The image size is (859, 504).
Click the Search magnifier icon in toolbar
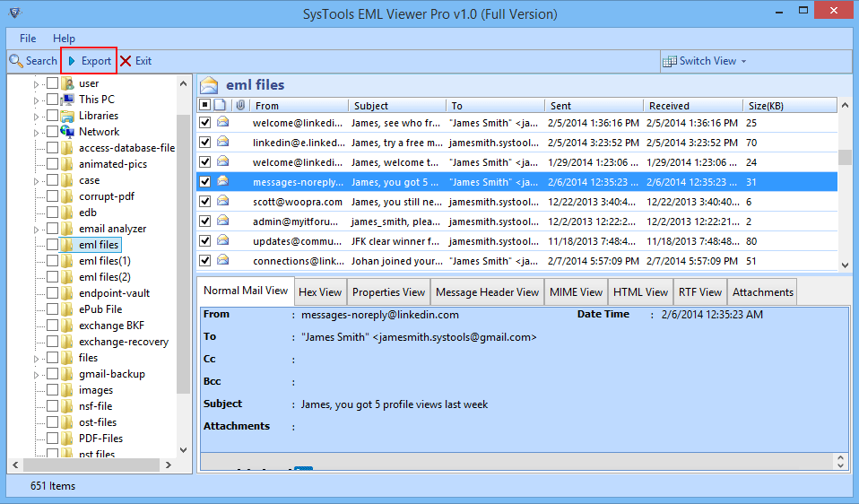tap(16, 61)
